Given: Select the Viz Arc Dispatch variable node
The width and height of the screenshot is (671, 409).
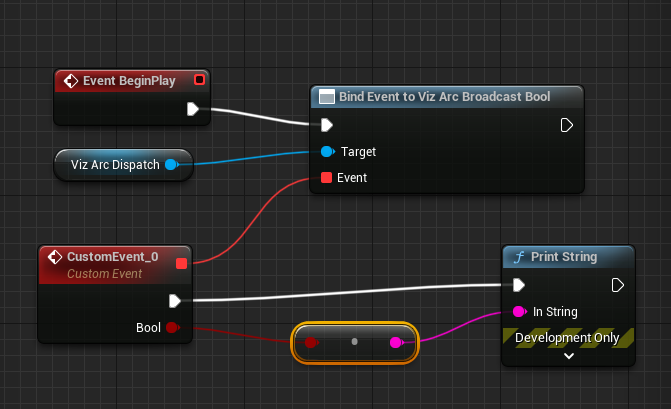Looking at the screenshot, I should point(114,164).
